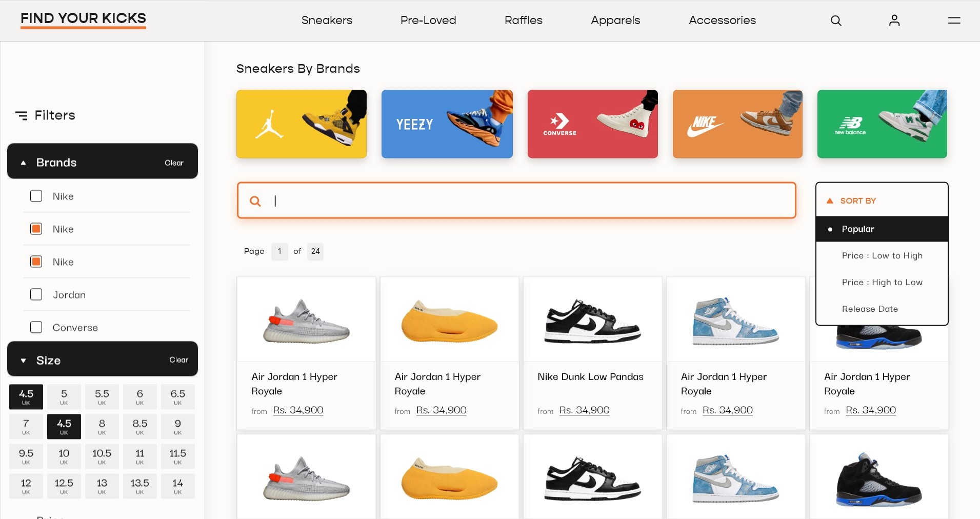Clear the Brands filter
This screenshot has width=980, height=519.
174,163
